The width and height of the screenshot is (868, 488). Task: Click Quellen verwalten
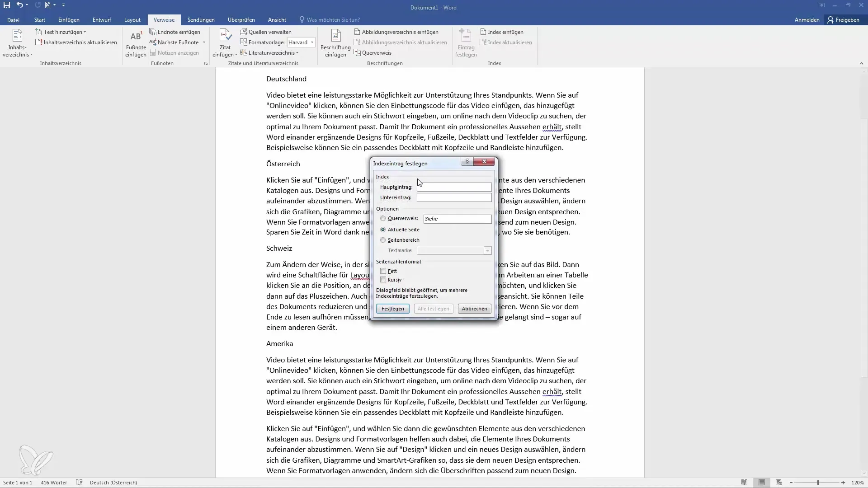[266, 32]
